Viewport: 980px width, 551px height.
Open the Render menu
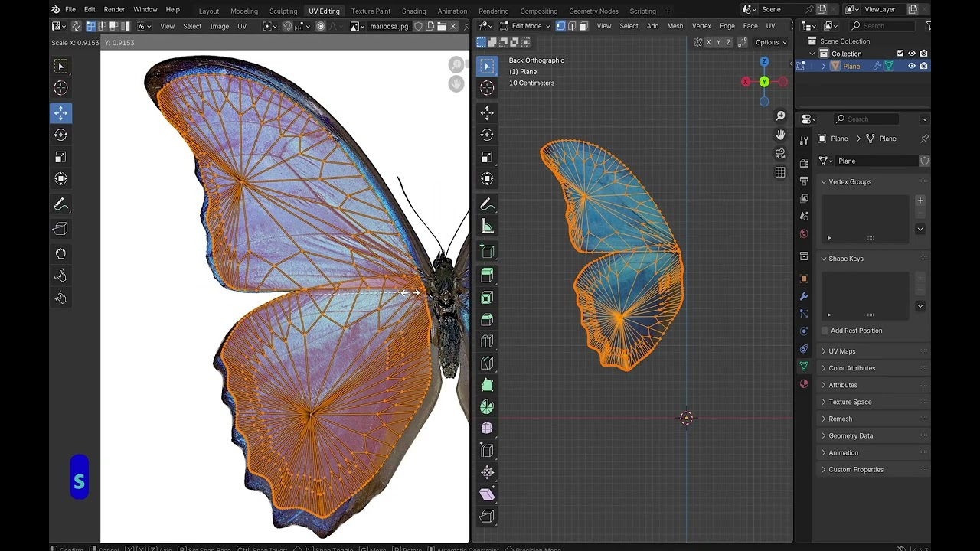pos(114,9)
